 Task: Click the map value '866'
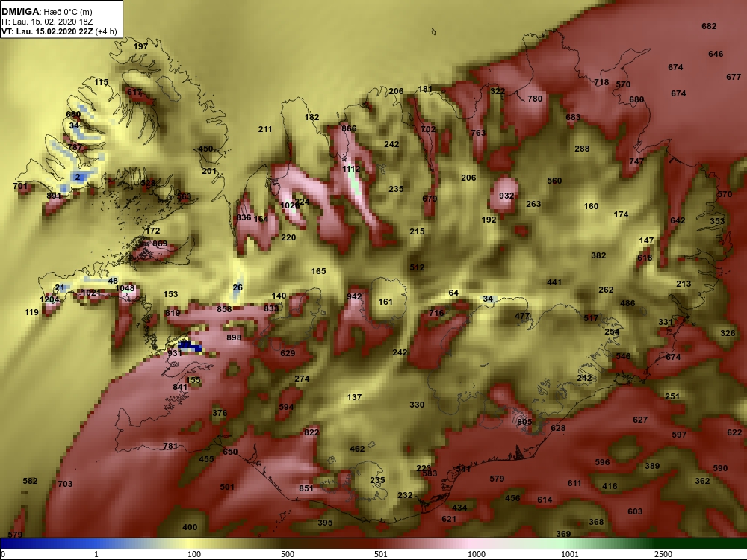click(x=349, y=128)
